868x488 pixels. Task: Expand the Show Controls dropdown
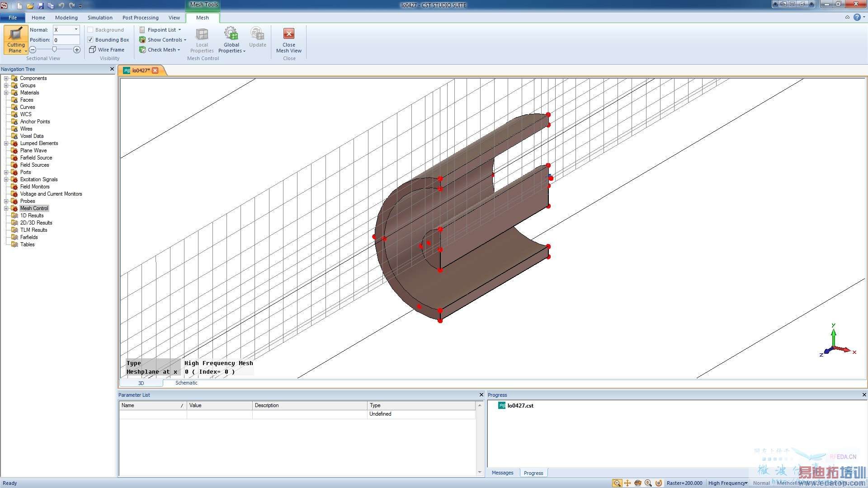point(184,40)
